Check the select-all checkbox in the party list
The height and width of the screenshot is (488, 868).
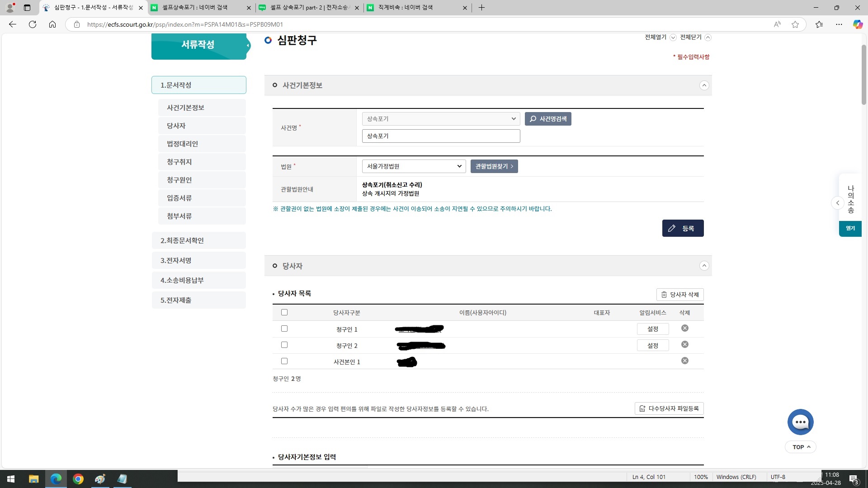click(284, 312)
